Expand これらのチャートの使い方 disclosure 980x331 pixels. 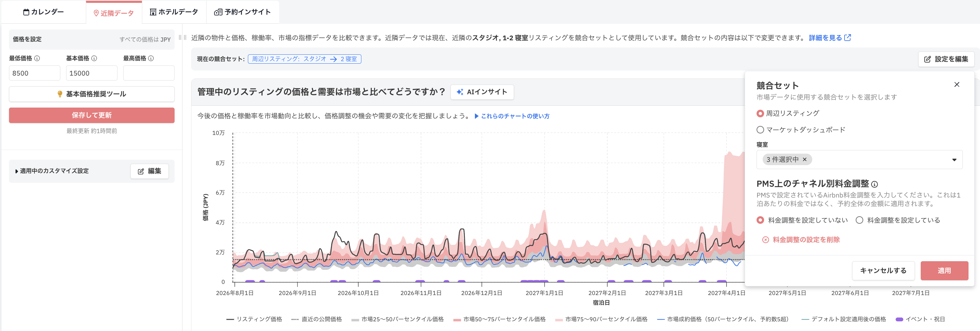click(512, 116)
